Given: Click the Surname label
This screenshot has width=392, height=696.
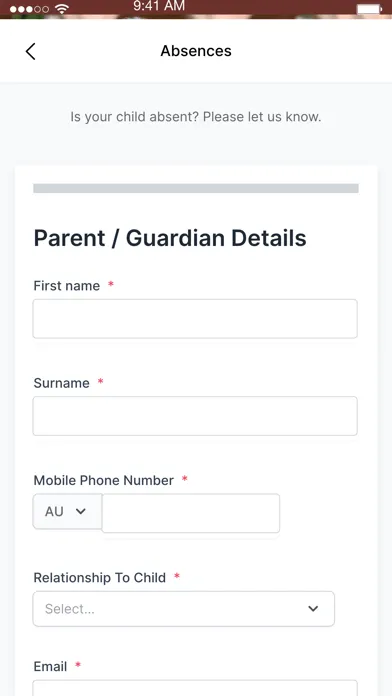Looking at the screenshot, I should coord(61,383).
